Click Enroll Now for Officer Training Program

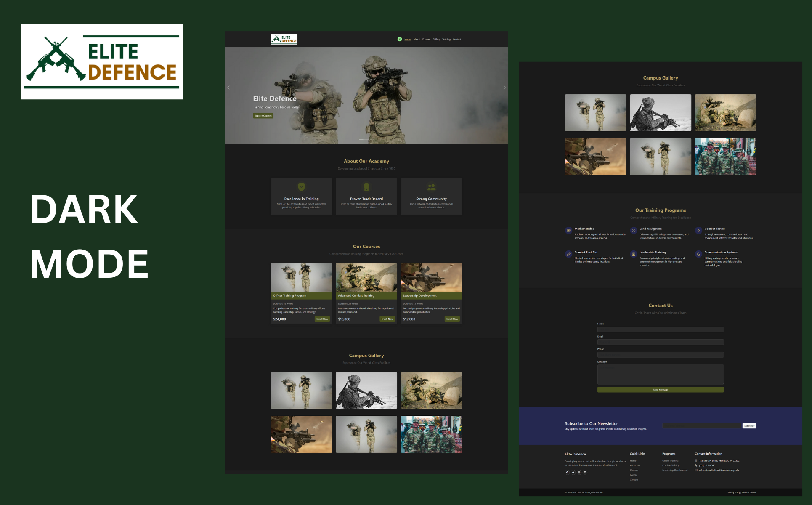[x=322, y=319]
